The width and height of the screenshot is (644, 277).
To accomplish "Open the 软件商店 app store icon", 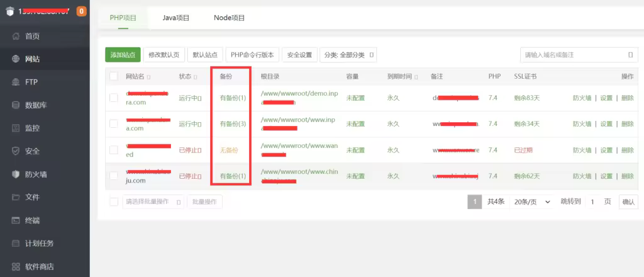I will click(x=16, y=267).
